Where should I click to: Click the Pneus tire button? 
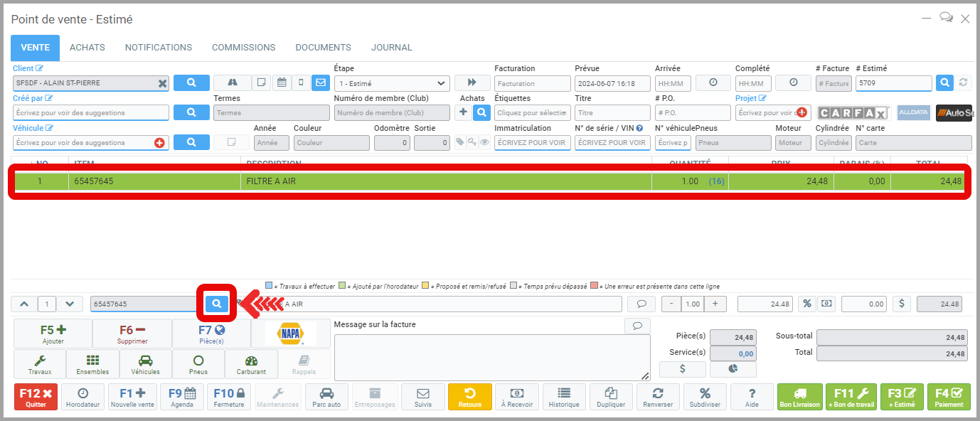(198, 364)
